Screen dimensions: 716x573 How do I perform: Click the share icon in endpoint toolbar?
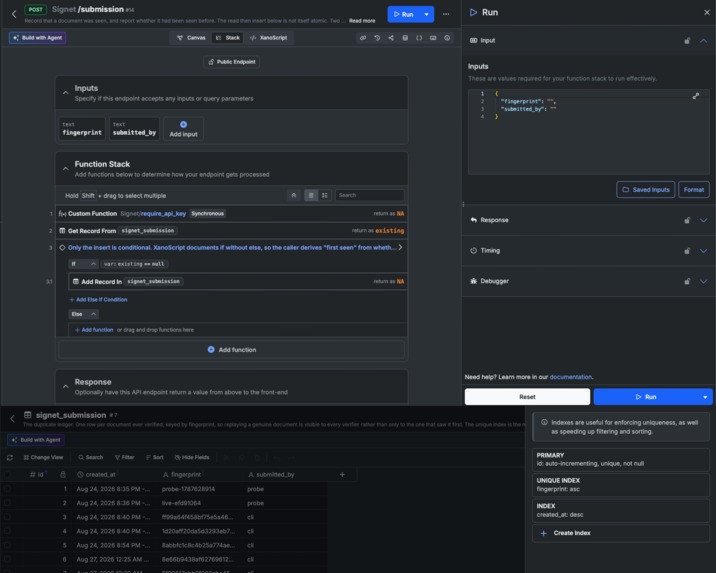click(391, 38)
